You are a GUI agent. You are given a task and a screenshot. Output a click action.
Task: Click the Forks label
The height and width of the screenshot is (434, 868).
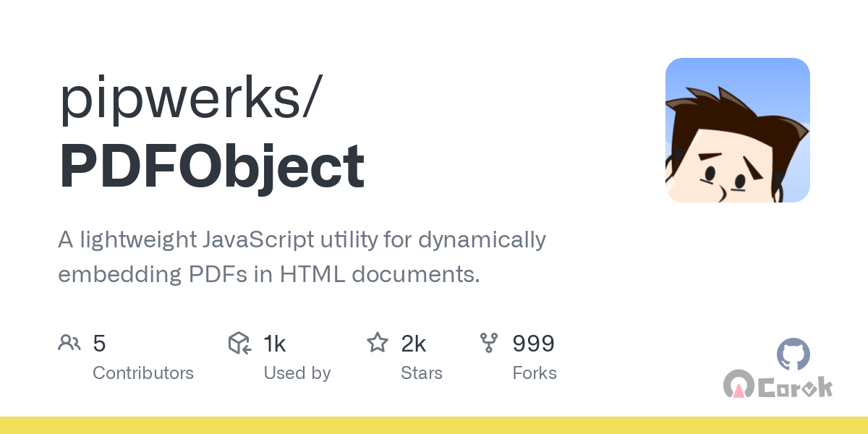coord(535,373)
